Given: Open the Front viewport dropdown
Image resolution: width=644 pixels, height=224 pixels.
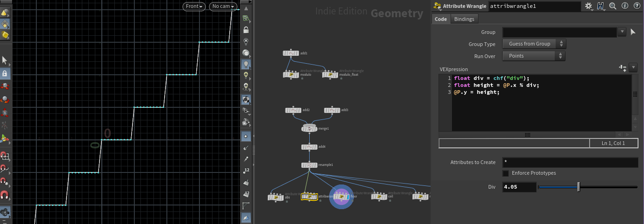Looking at the screenshot, I should [x=194, y=6].
